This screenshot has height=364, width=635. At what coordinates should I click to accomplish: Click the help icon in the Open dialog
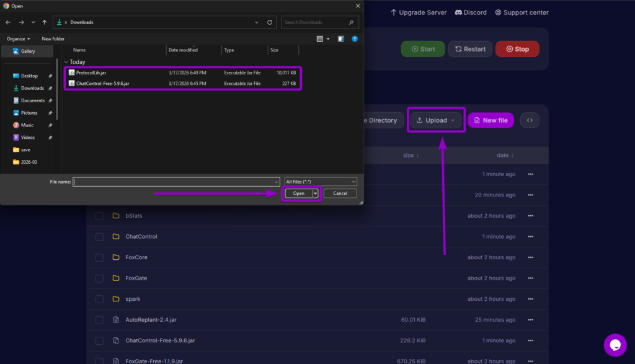[354, 38]
